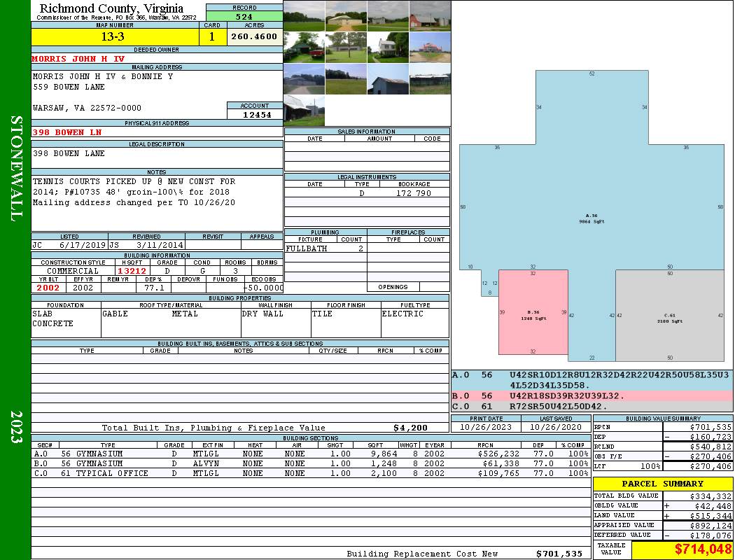Click OBS F/E value $270,406
735x560 pixels.
[710, 456]
